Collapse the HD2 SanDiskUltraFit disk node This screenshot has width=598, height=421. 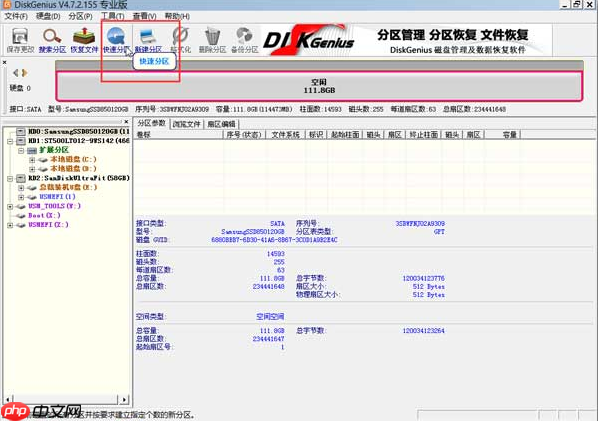pos(10,178)
